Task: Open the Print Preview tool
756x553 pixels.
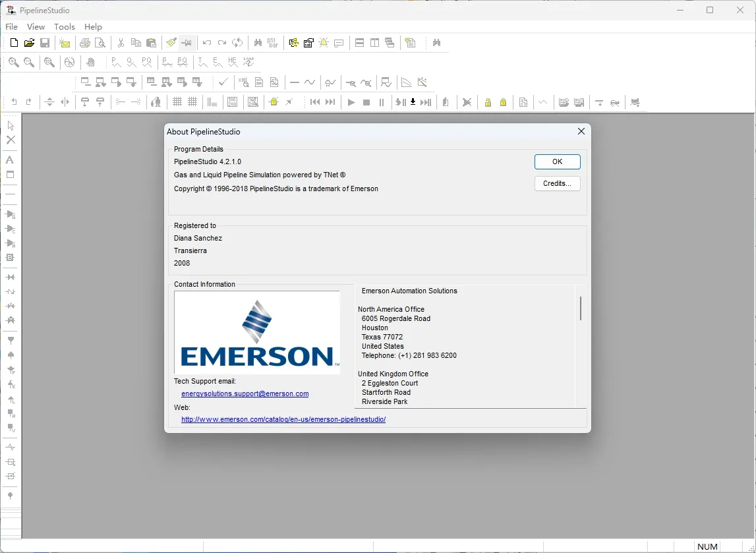Action: click(100, 42)
